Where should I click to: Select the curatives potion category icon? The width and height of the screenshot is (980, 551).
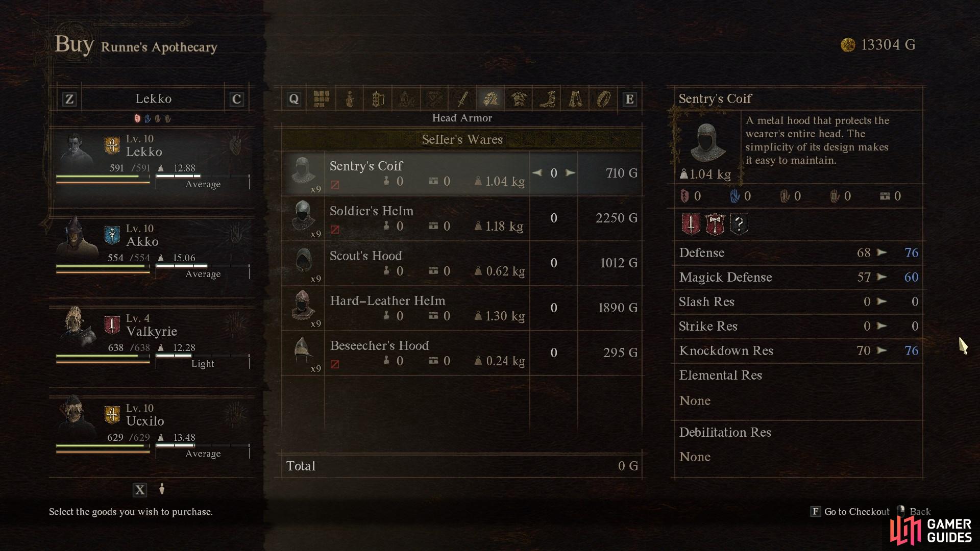coord(350,99)
